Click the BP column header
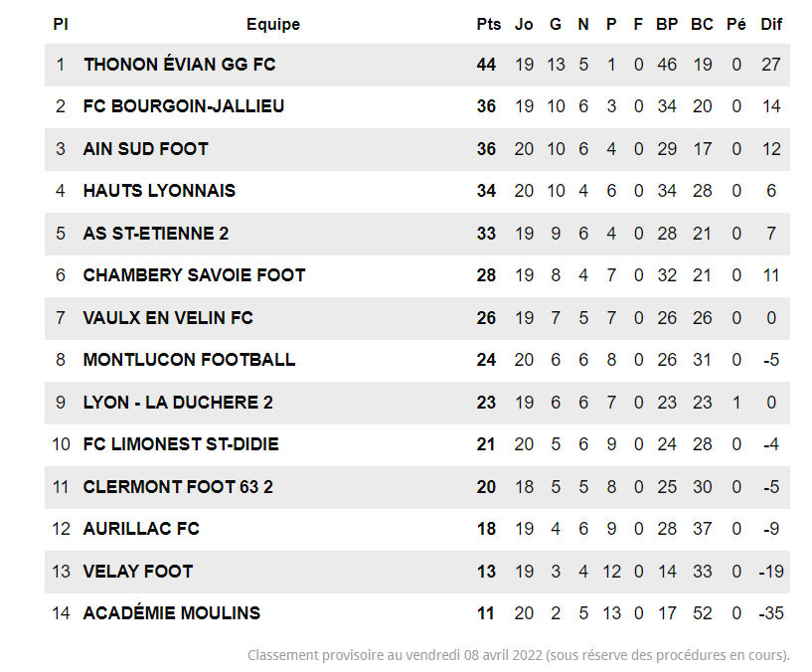 click(x=667, y=24)
